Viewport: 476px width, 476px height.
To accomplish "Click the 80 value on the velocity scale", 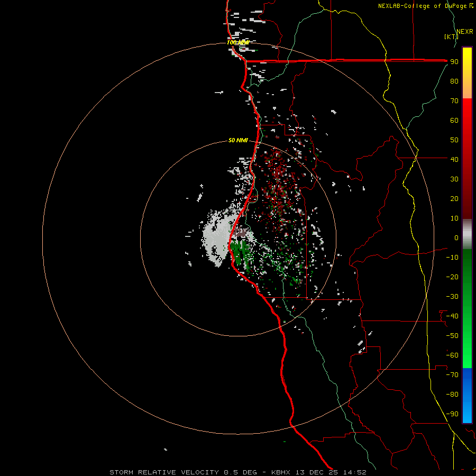I will click(454, 81).
